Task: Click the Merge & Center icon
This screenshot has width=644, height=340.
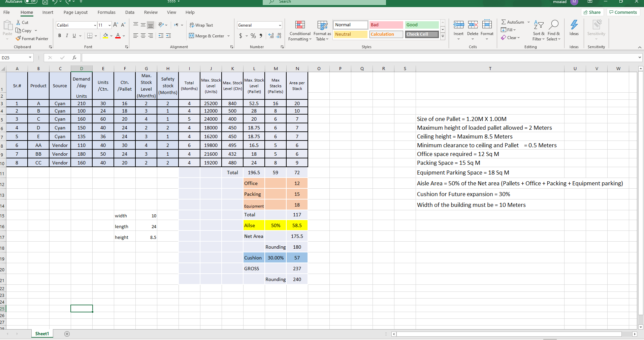Action: pyautogui.click(x=206, y=36)
